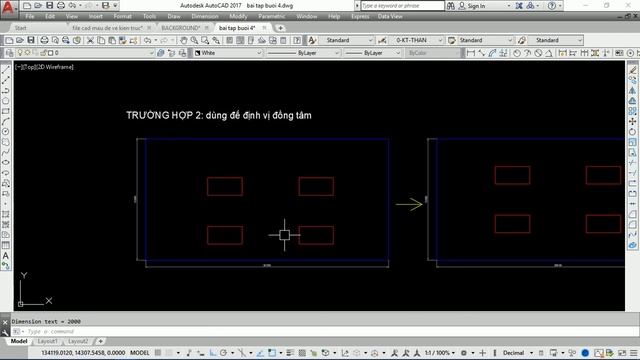Add a new layout with the plus button
640x360 pixels.
100,341
